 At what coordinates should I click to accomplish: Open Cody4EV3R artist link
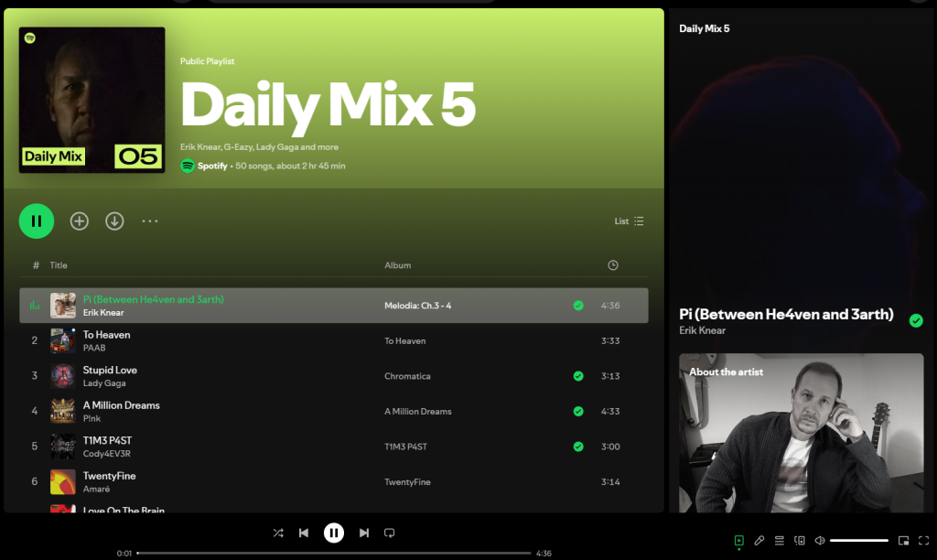(x=107, y=454)
